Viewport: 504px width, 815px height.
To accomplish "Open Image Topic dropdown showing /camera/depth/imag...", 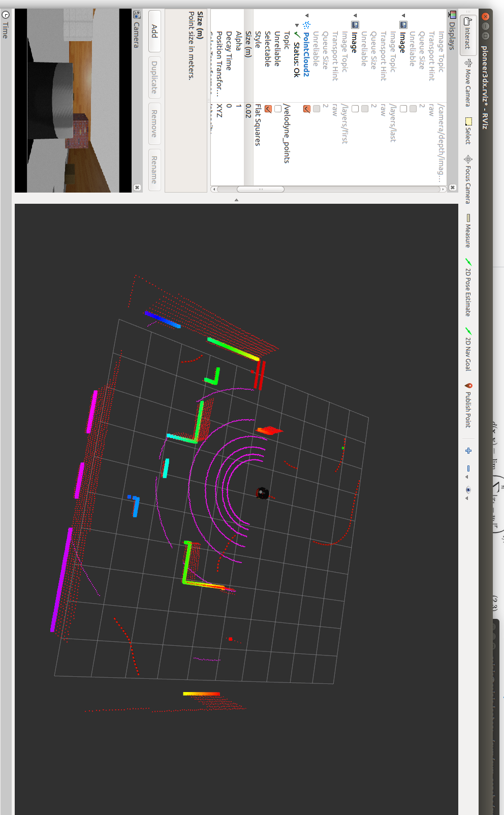I will click(x=442, y=145).
